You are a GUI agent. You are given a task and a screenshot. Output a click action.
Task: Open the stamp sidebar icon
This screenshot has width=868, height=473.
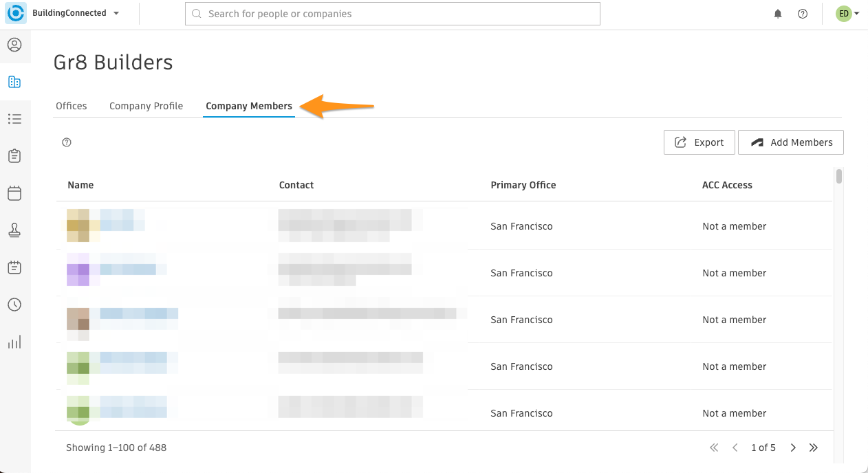click(x=14, y=230)
